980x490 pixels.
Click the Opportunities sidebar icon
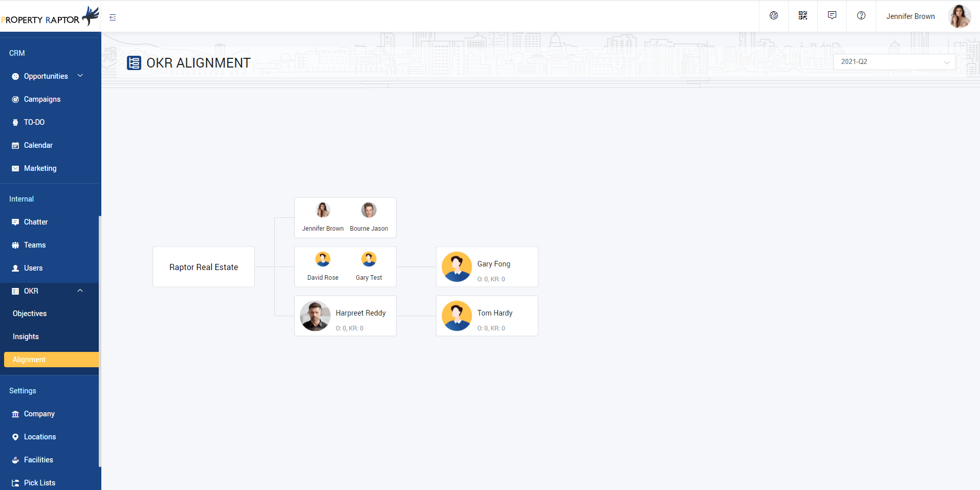coord(15,76)
